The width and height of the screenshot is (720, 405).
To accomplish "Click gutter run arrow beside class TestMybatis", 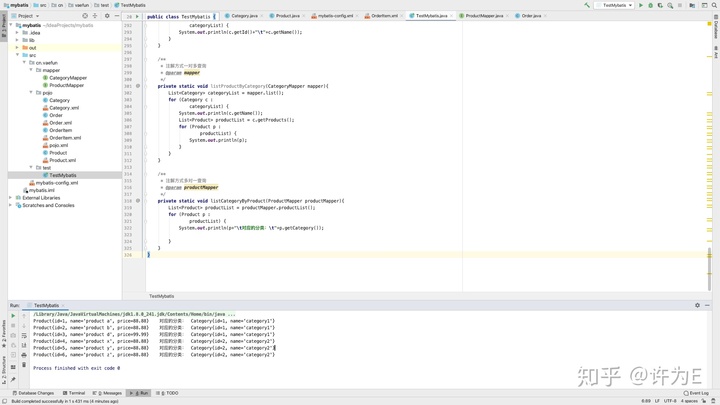I will (x=137, y=17).
